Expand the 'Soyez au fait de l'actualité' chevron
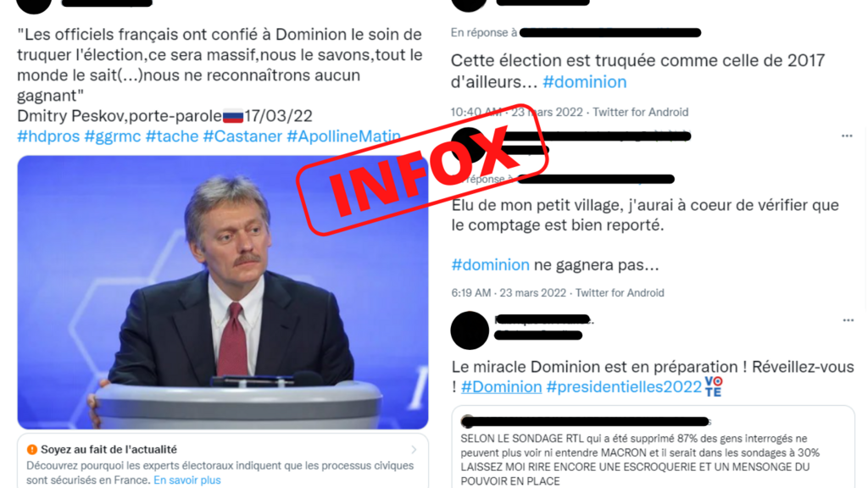 [414, 450]
